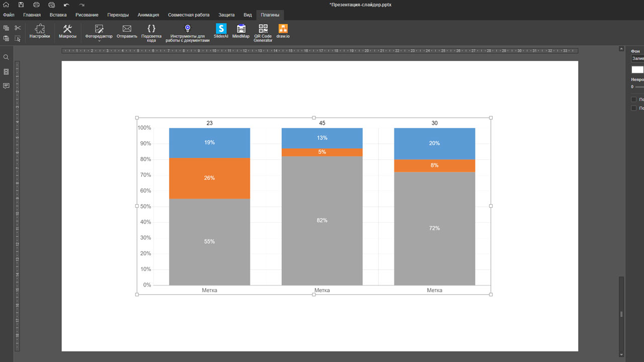Open the Анимация tab

tap(148, 15)
